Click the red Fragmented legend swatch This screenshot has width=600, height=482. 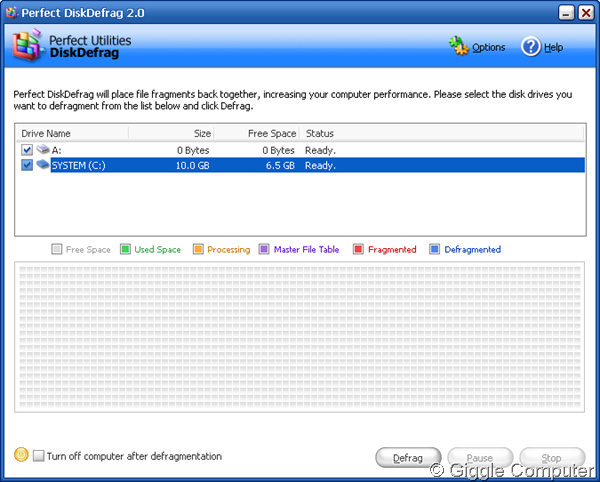pos(358,249)
